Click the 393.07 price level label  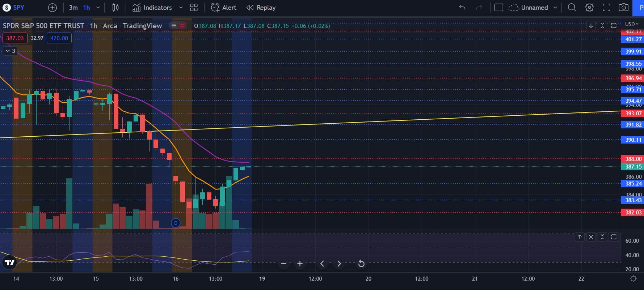tap(633, 114)
